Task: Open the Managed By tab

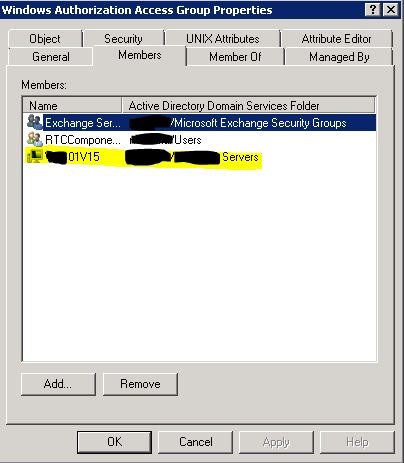Action: [339, 57]
